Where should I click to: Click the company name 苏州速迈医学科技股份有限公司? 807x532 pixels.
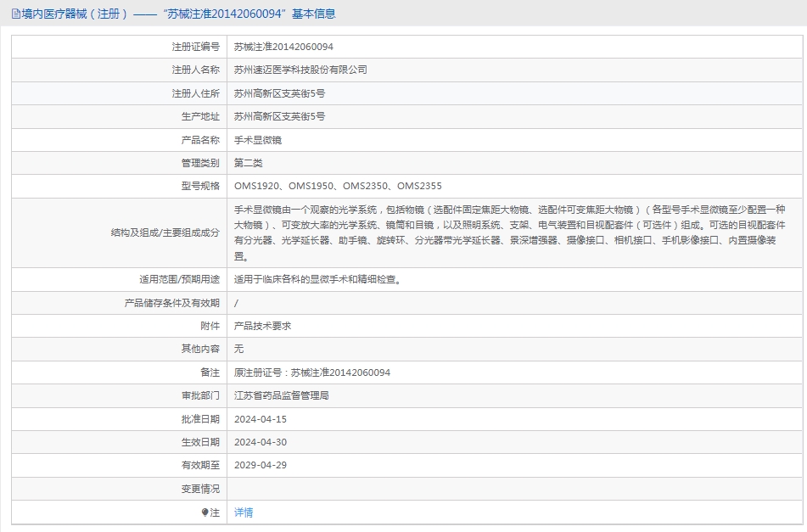(300, 70)
